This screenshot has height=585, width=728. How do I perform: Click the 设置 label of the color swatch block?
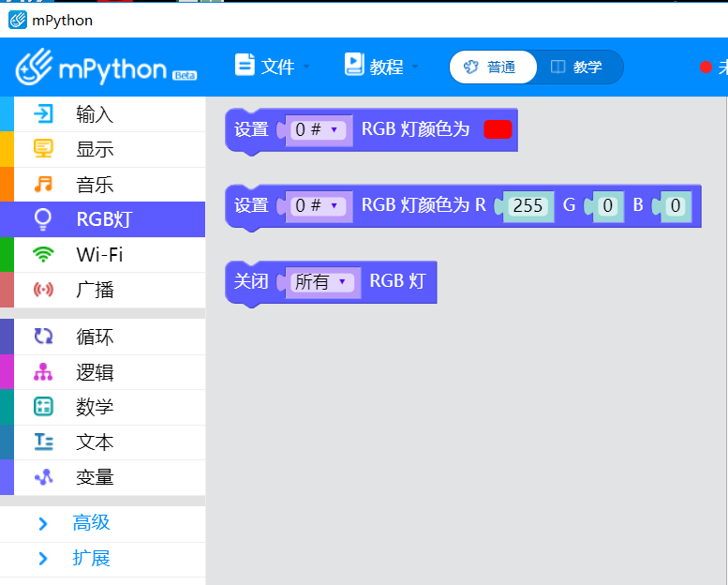point(251,129)
